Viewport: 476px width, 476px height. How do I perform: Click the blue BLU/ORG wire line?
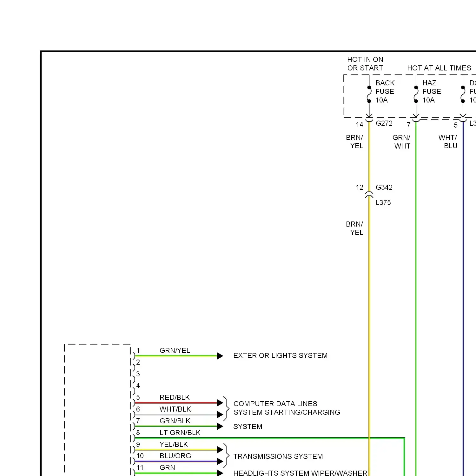point(176,461)
